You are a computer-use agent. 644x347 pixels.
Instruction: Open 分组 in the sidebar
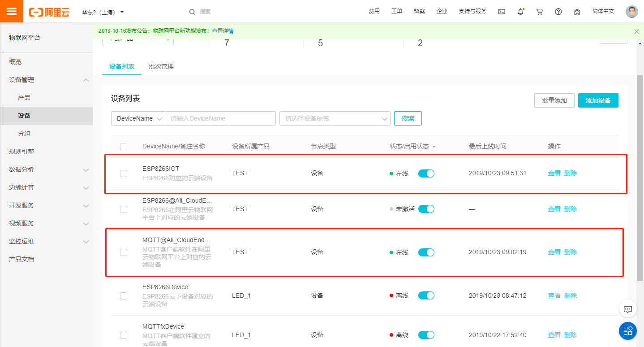coord(24,134)
